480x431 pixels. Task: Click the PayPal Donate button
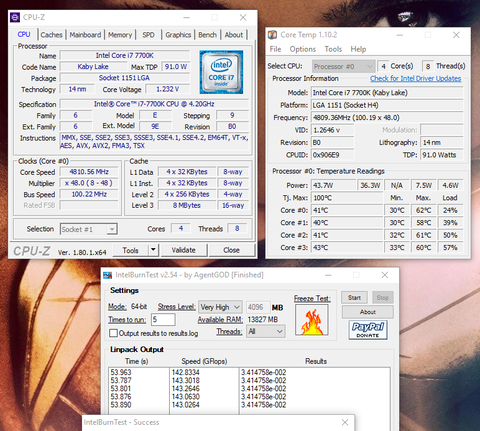coord(368,330)
